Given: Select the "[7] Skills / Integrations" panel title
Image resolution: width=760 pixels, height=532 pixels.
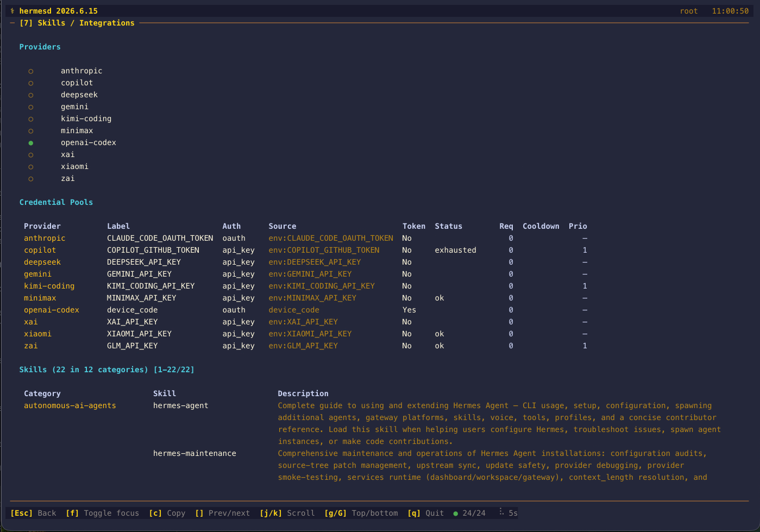Looking at the screenshot, I should (x=77, y=23).
